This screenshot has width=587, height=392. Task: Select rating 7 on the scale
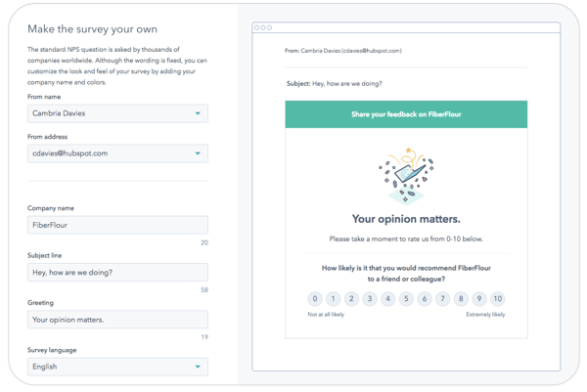tap(442, 299)
